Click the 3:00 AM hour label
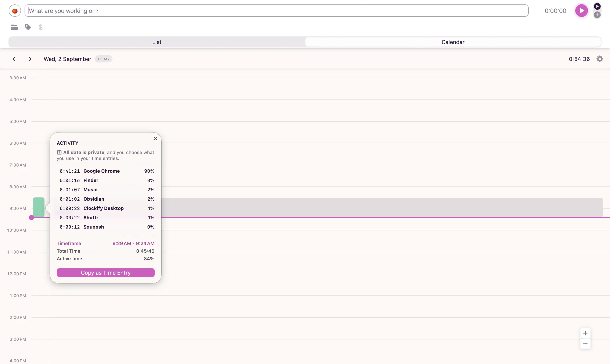 [x=18, y=78]
